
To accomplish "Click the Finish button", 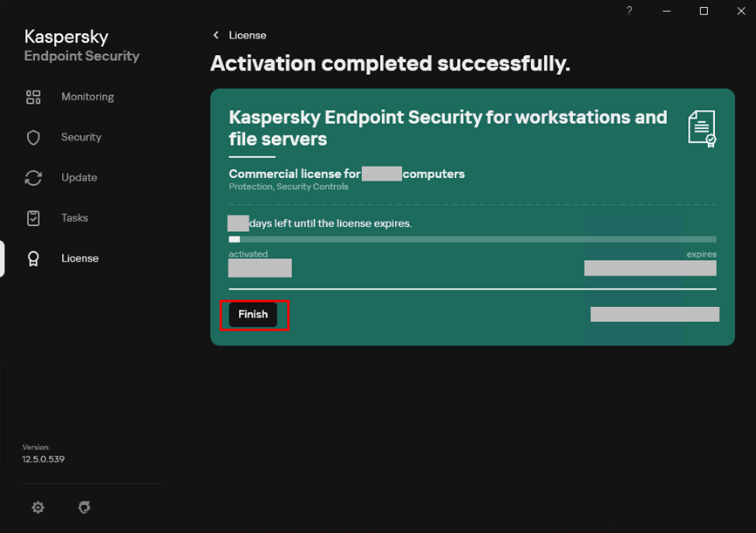I will point(253,315).
